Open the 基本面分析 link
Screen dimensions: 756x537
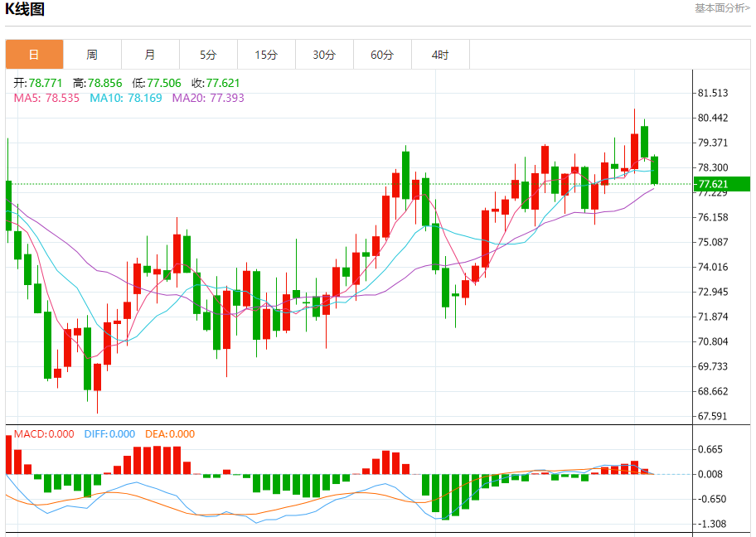[722, 8]
